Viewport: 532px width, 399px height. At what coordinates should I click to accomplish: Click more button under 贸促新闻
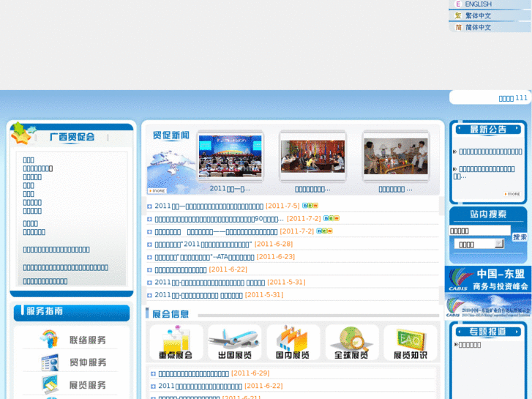[157, 191]
